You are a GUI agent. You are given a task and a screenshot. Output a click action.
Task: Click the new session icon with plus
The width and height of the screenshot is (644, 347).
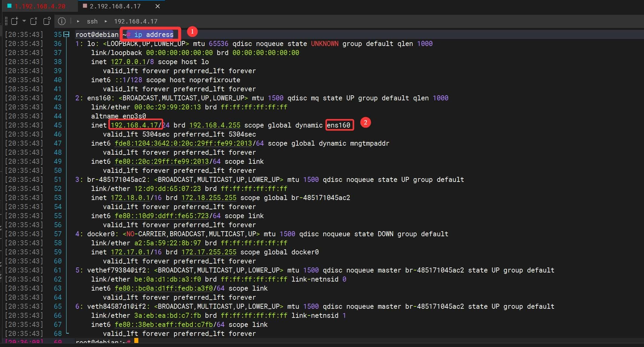point(14,21)
